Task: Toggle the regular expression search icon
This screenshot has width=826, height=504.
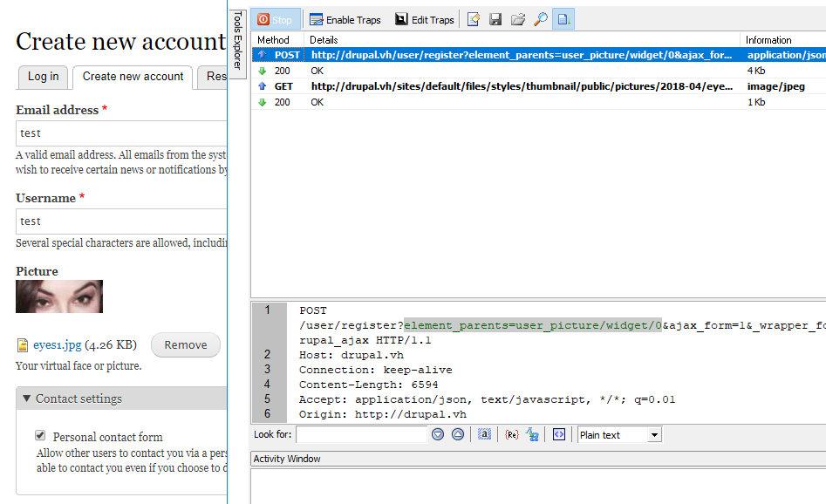Action: pyautogui.click(x=512, y=434)
